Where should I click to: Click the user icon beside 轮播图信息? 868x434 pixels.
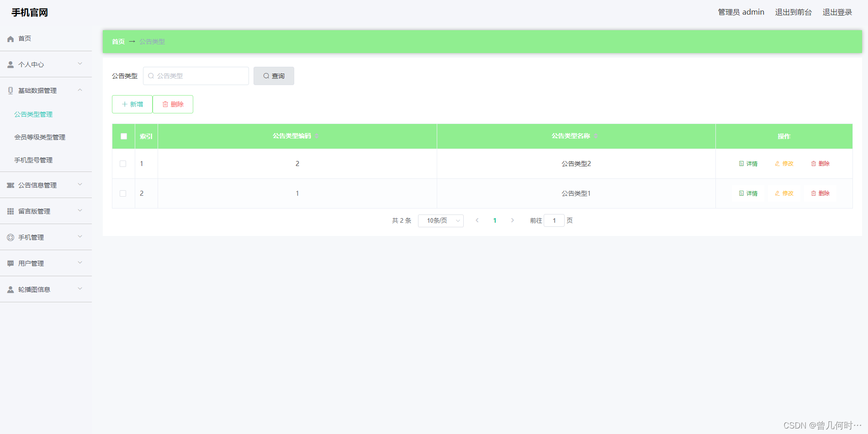11,289
